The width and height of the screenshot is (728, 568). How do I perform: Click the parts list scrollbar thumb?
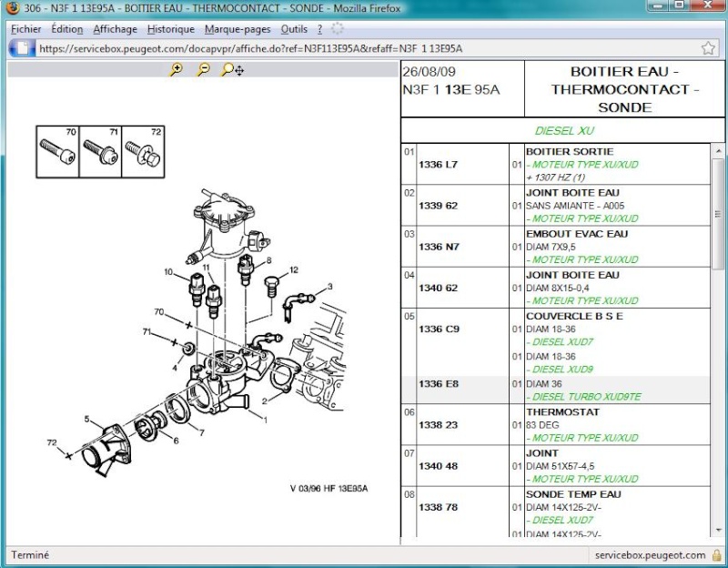click(718, 213)
